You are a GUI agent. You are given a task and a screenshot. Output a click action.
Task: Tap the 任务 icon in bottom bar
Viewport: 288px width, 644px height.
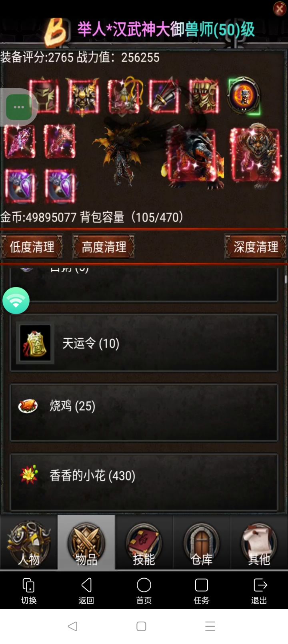[x=202, y=590]
